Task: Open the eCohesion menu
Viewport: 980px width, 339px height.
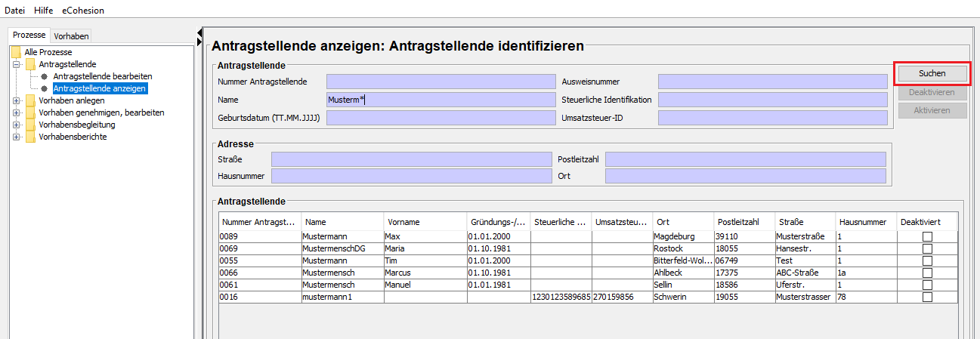Action: (83, 11)
